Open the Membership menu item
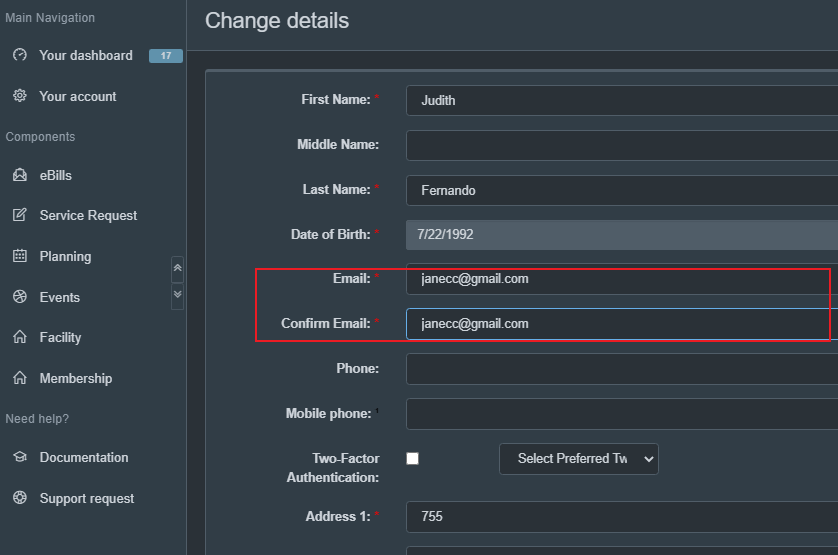The width and height of the screenshot is (838, 555). tap(76, 378)
